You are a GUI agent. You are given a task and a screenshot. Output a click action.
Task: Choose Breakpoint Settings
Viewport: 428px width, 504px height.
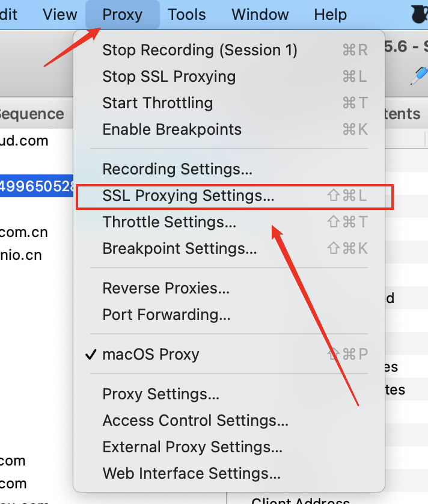(180, 248)
